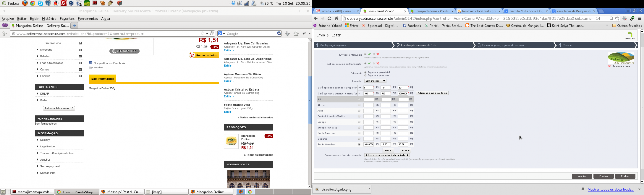This screenshot has height=195, width=644.
Task: Click Margarina Deline promo thumbnail
Action: [x=231, y=141]
